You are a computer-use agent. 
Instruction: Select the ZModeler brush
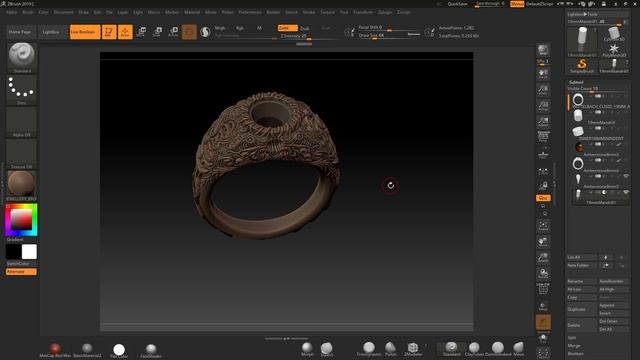click(413, 349)
